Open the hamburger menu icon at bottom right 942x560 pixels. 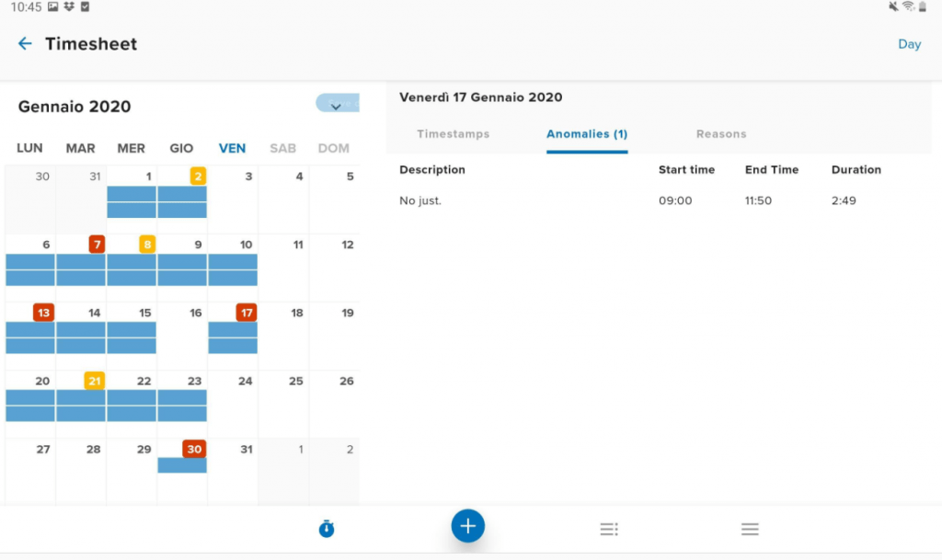750,529
